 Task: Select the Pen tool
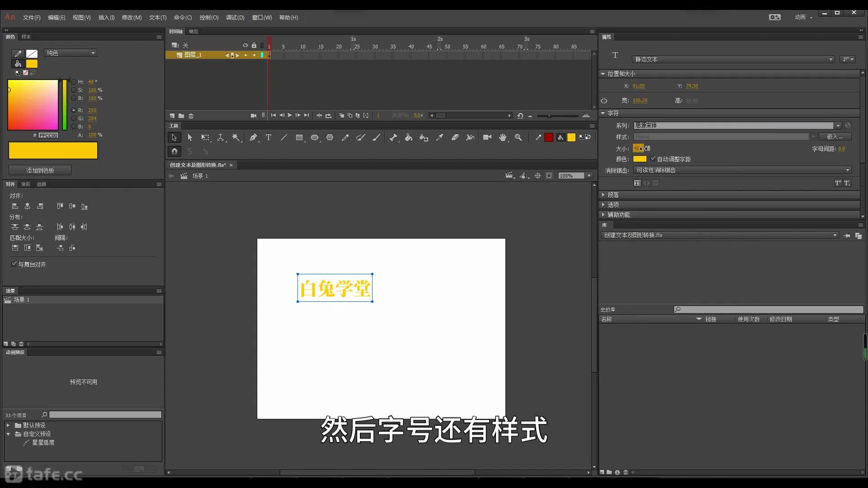253,137
